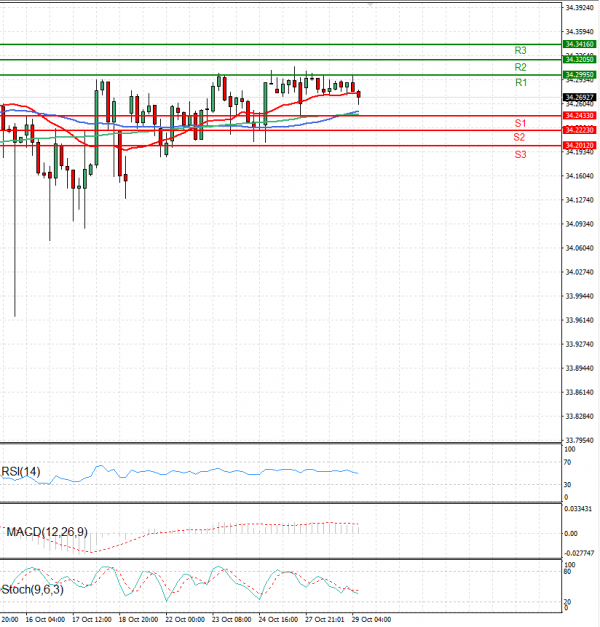The image size is (600, 627).
Task: Click the 33.86140 price axis value
Action: [580, 392]
